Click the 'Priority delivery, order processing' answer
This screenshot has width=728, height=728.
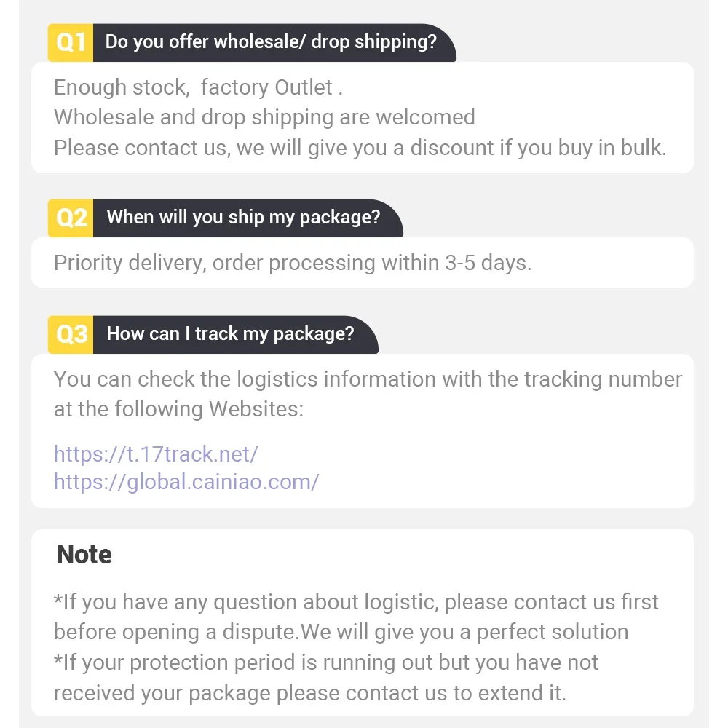[x=293, y=264]
